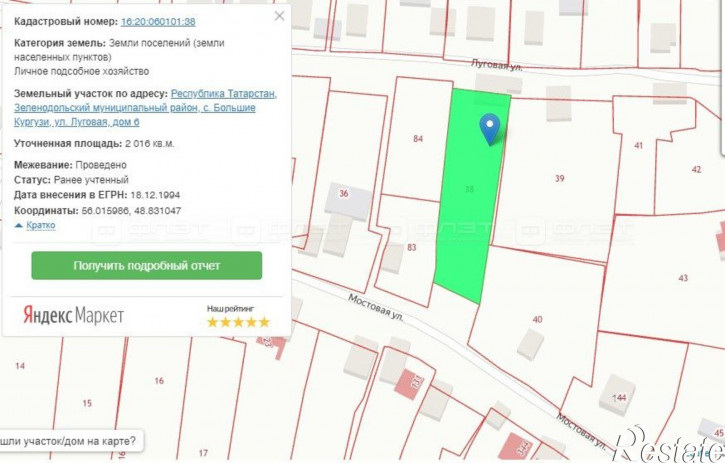Click the 'участок/дом на карте?' prompt
This screenshot has width=725, height=463.
(x=68, y=441)
